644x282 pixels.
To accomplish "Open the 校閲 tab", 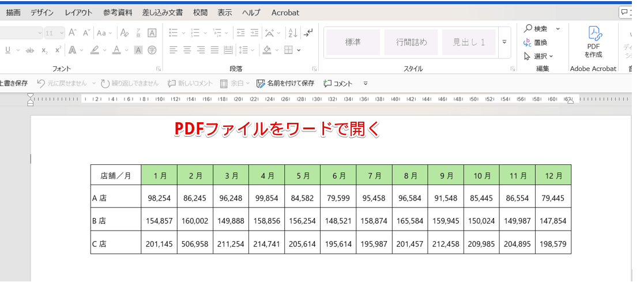I will (x=201, y=13).
